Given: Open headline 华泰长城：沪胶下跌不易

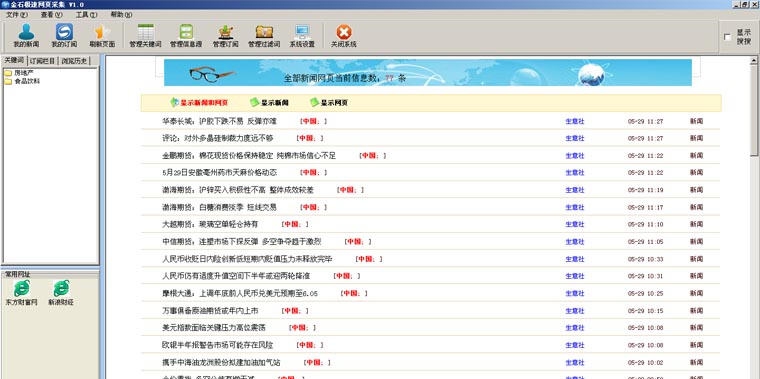Looking at the screenshot, I should pos(219,121).
